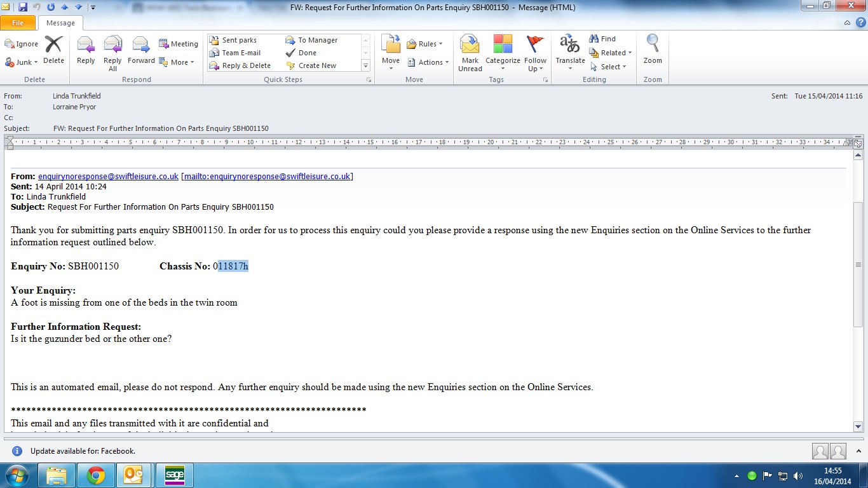Open the Windows Start menu

tap(17, 475)
